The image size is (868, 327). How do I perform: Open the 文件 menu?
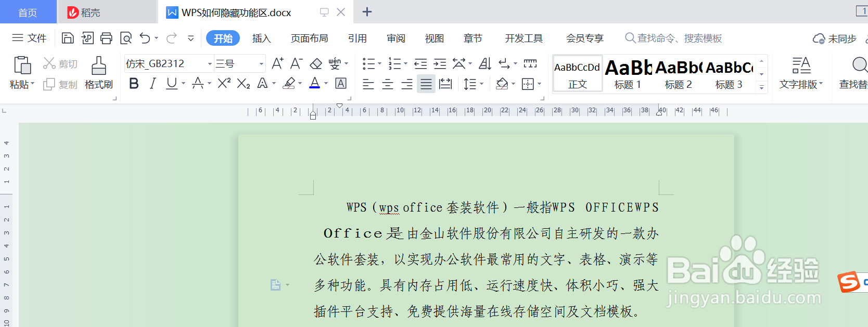pos(30,38)
